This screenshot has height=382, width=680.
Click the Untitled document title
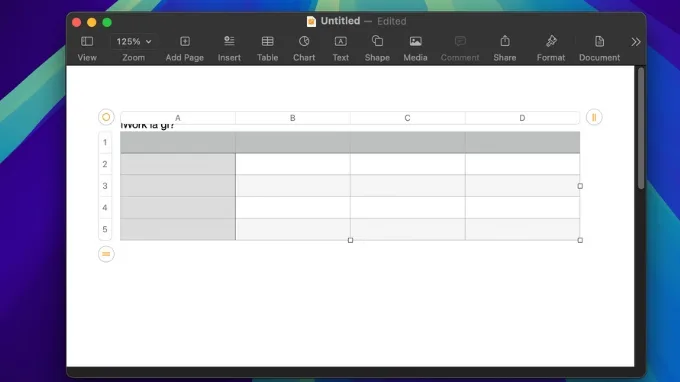pyautogui.click(x=340, y=21)
